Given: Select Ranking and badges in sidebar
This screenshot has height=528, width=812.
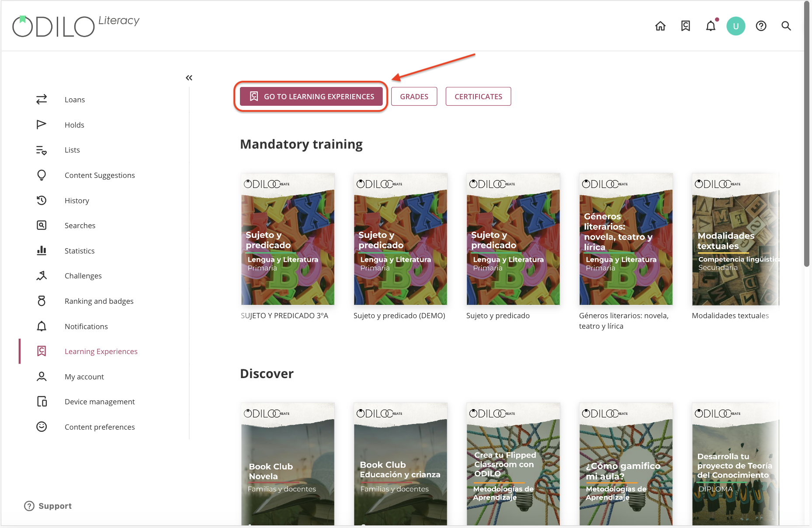Looking at the screenshot, I should [x=99, y=301].
